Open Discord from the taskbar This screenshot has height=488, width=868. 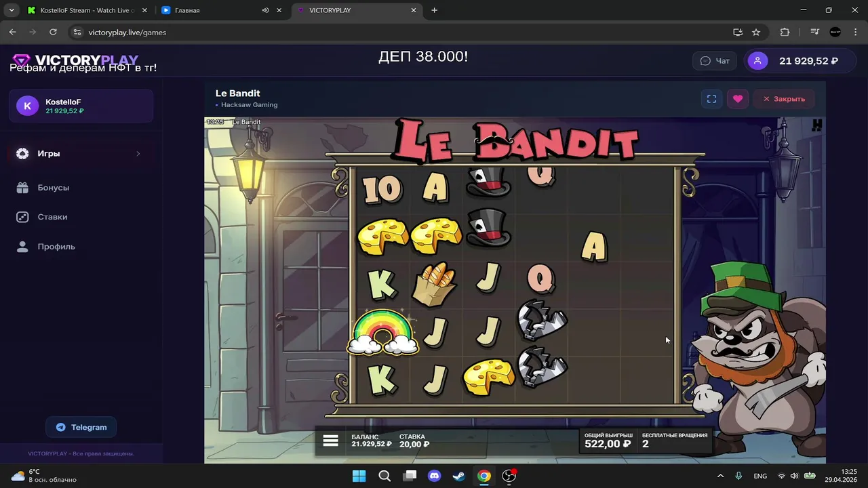point(434,476)
